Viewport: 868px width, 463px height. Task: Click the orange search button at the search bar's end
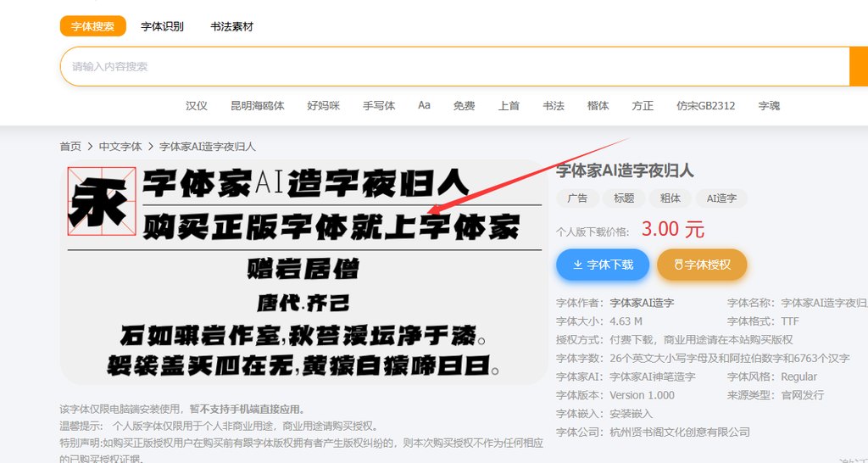tap(859, 66)
